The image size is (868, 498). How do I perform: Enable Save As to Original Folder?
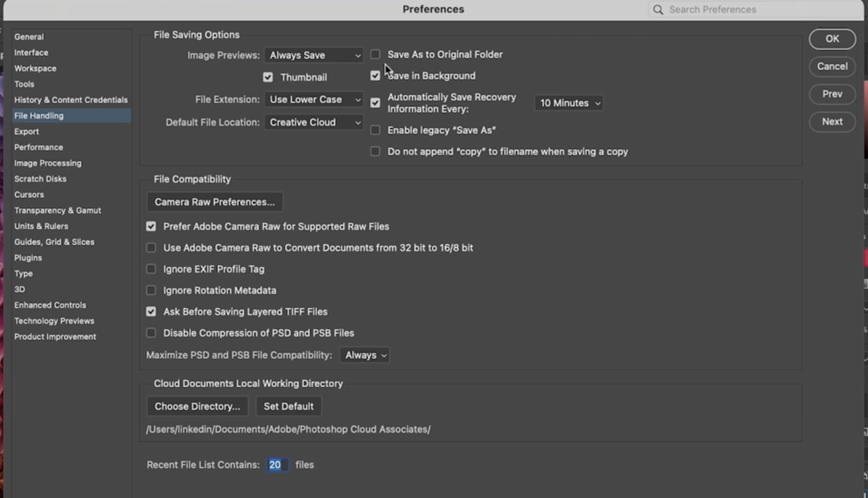tap(375, 55)
